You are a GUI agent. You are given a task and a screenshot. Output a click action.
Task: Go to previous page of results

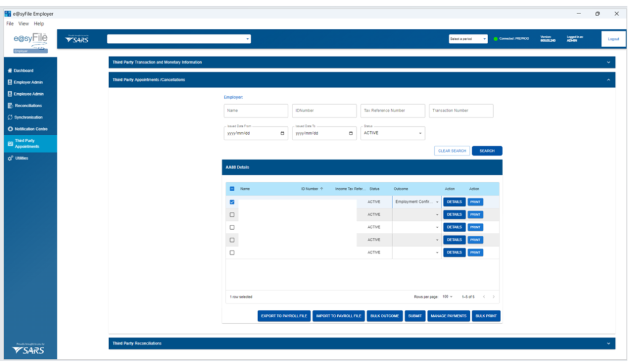point(484,297)
